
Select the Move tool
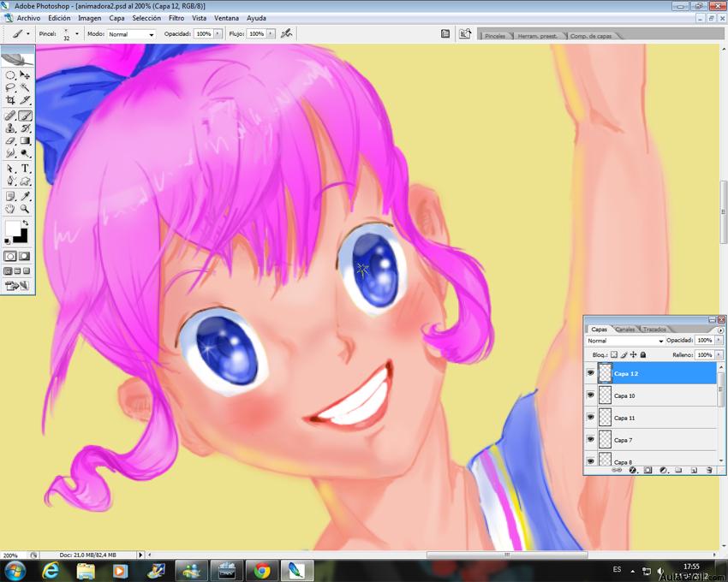coord(25,74)
